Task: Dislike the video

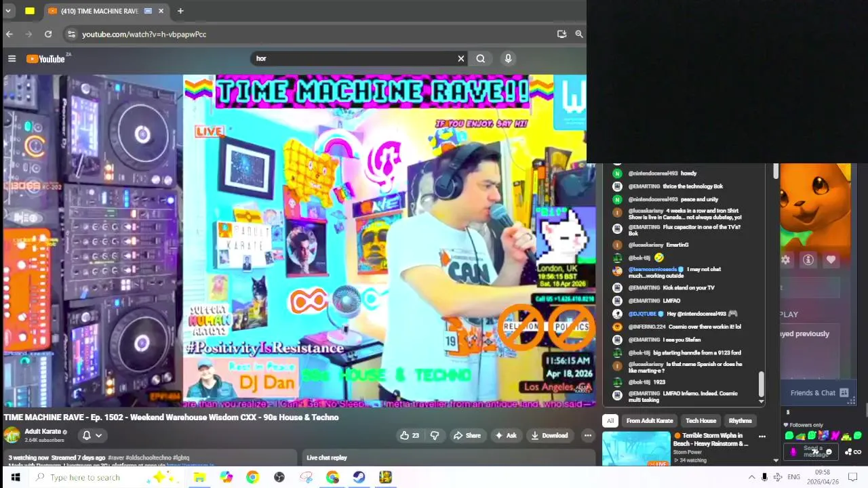Action: pyautogui.click(x=435, y=435)
